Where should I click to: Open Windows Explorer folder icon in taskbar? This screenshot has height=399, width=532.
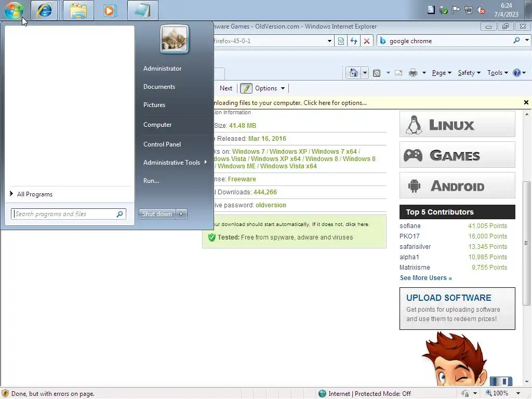[x=78, y=10]
